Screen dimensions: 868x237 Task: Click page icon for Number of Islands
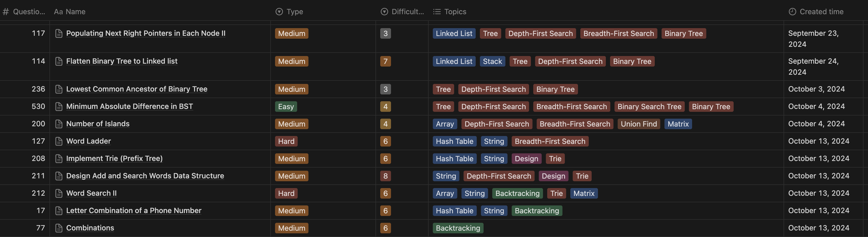tap(59, 124)
